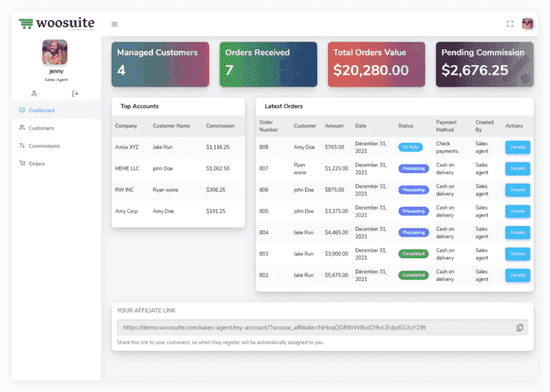View Details for order 803
This screenshot has width=550, height=392.
(517, 254)
